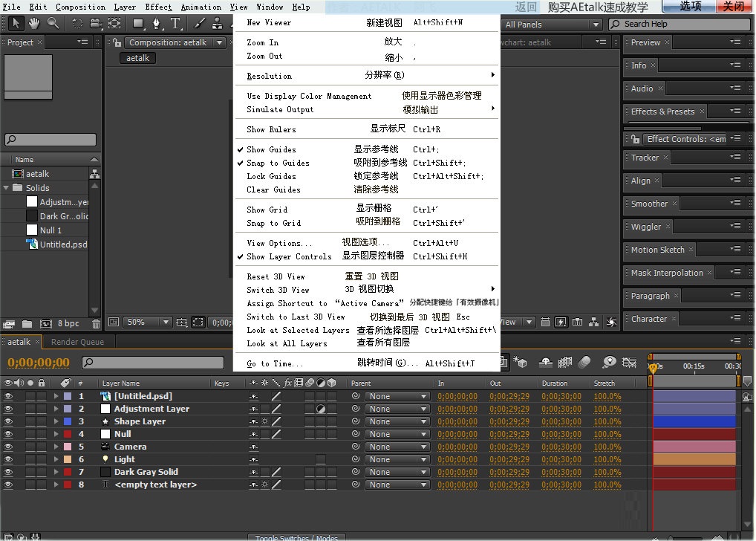Click the 8 bpc color depth button
This screenshot has width=756, height=541.
(68, 324)
